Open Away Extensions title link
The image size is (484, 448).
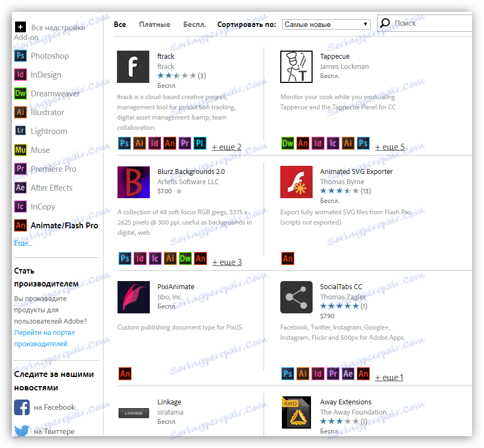pyautogui.click(x=345, y=402)
